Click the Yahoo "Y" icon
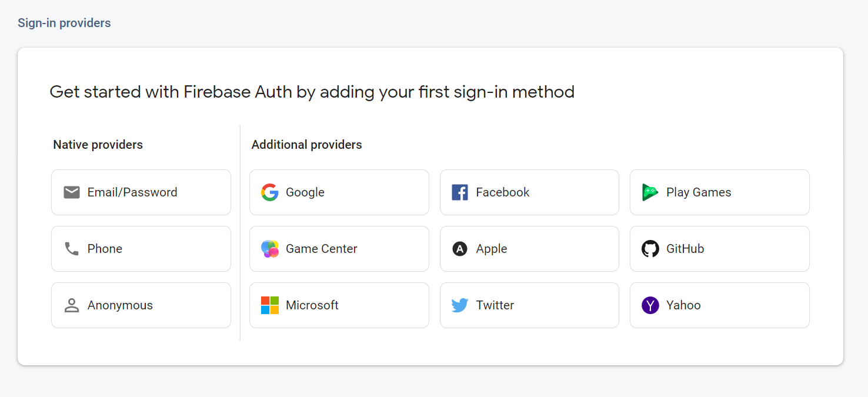The image size is (868, 397). click(650, 305)
